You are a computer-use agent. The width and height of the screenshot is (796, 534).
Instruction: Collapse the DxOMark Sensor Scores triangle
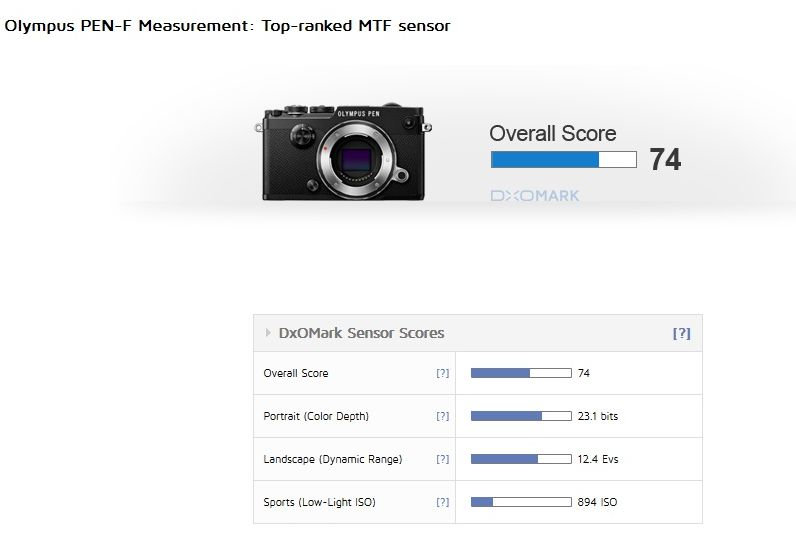click(268, 333)
